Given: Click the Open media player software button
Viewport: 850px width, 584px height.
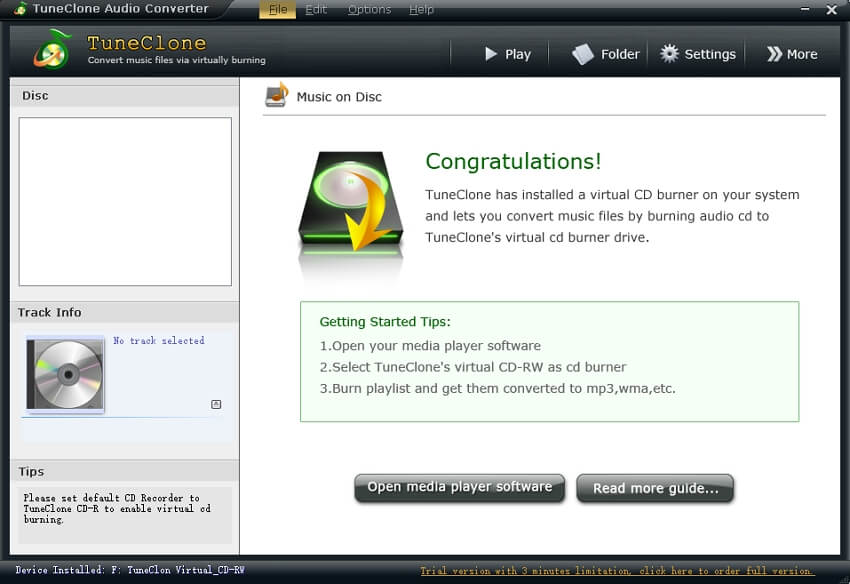Looking at the screenshot, I should point(460,487).
